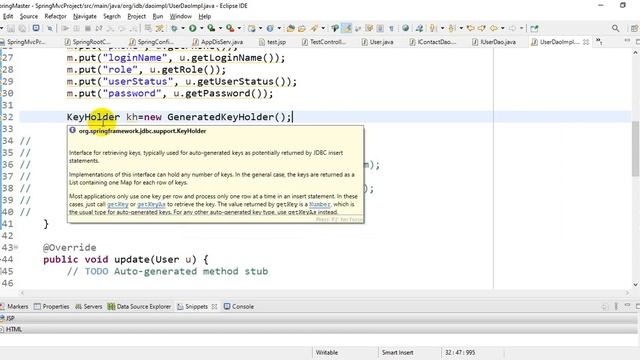This screenshot has width=640, height=360.
Task: Show hidden editor tabs list
Action: click(x=599, y=42)
